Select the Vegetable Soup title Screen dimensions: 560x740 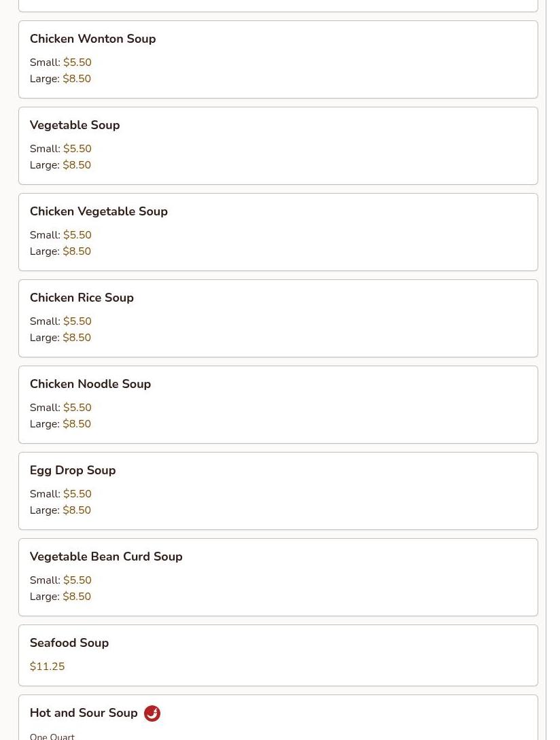click(75, 125)
